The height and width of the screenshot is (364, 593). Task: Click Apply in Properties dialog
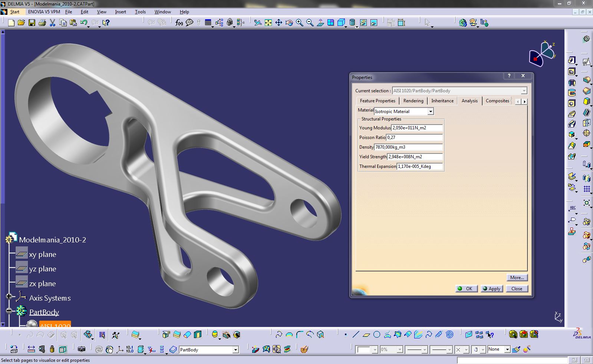[492, 289]
